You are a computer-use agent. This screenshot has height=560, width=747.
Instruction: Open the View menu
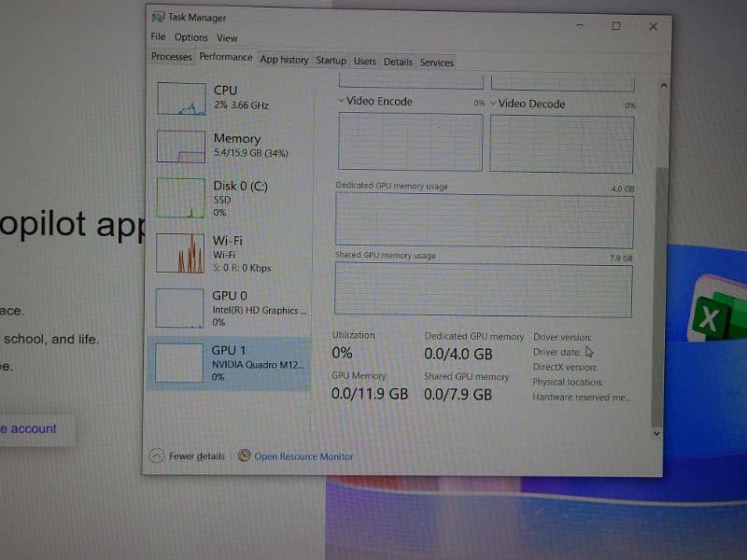(x=227, y=37)
